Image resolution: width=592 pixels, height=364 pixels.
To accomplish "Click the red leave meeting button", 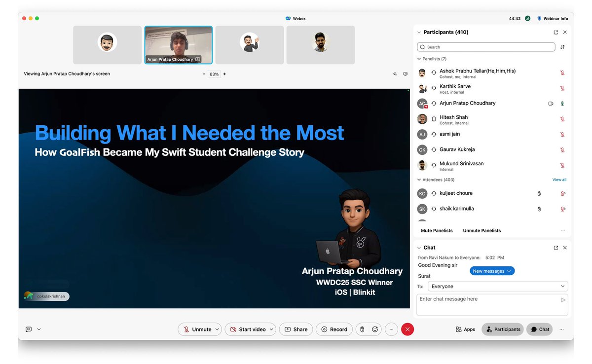I will click(x=407, y=329).
